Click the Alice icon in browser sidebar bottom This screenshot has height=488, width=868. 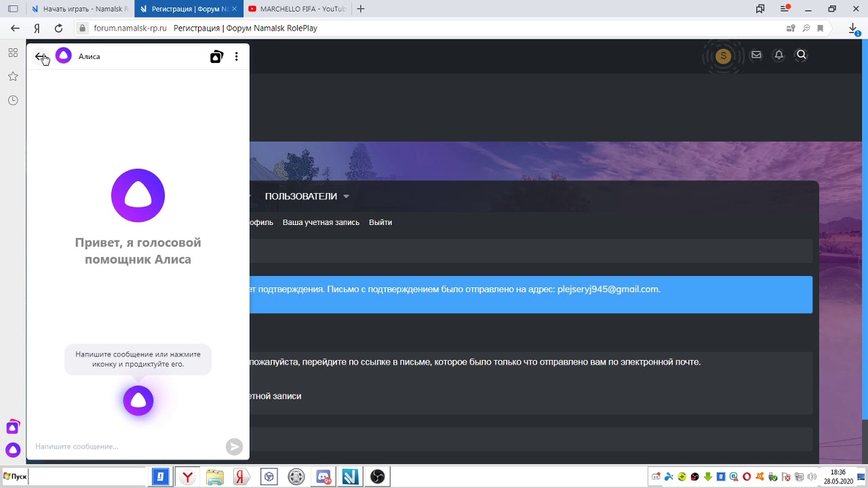(13, 449)
